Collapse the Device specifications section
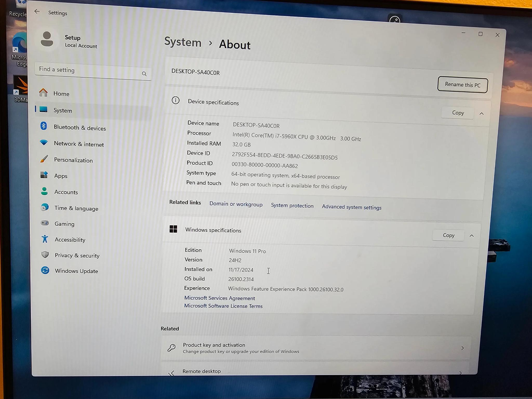Screen dimensions: 532x399 tap(481, 114)
